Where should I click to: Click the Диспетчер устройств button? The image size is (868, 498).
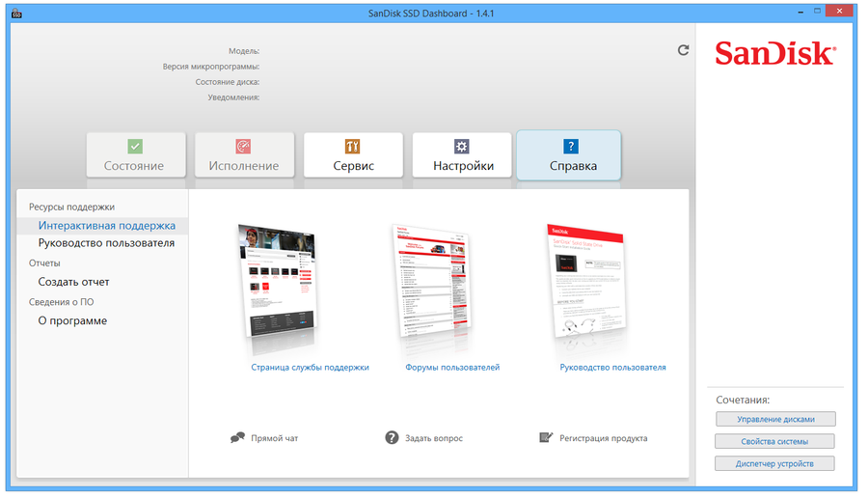coord(774,463)
